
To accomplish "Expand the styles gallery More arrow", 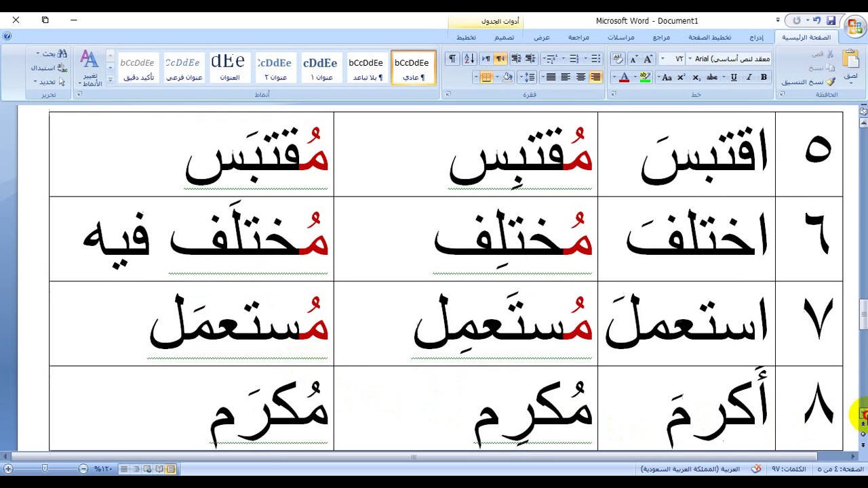I will click(x=110, y=79).
